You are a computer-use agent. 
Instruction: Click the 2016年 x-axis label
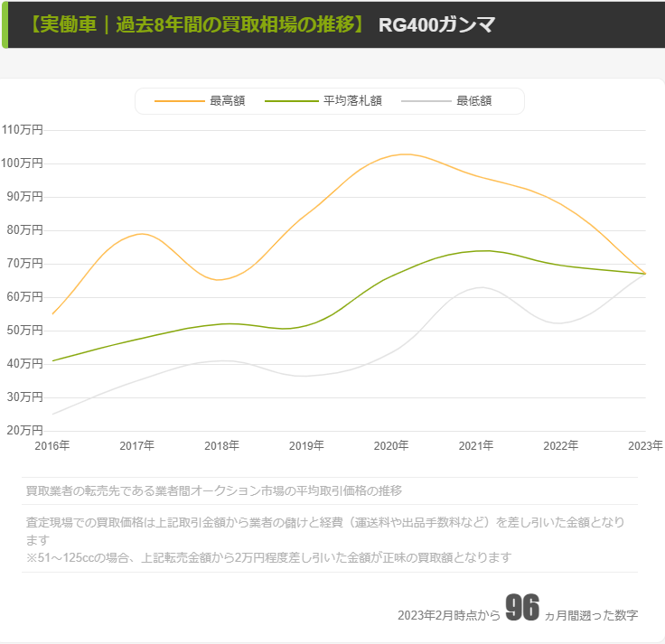(52, 445)
